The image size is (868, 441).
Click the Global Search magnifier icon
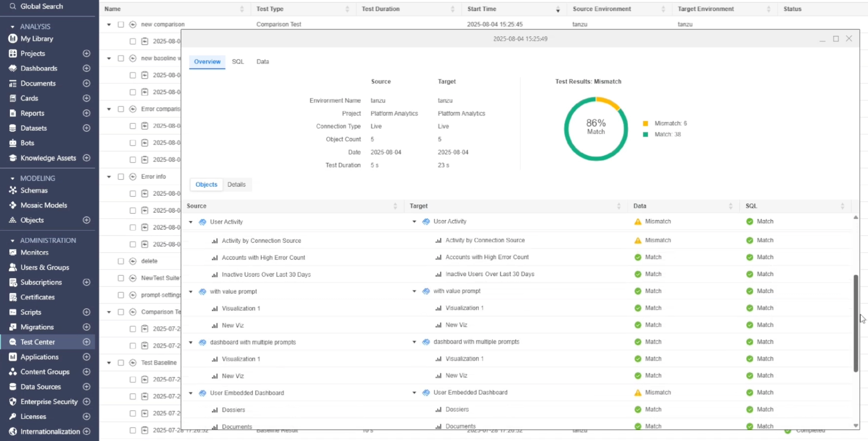[13, 6]
